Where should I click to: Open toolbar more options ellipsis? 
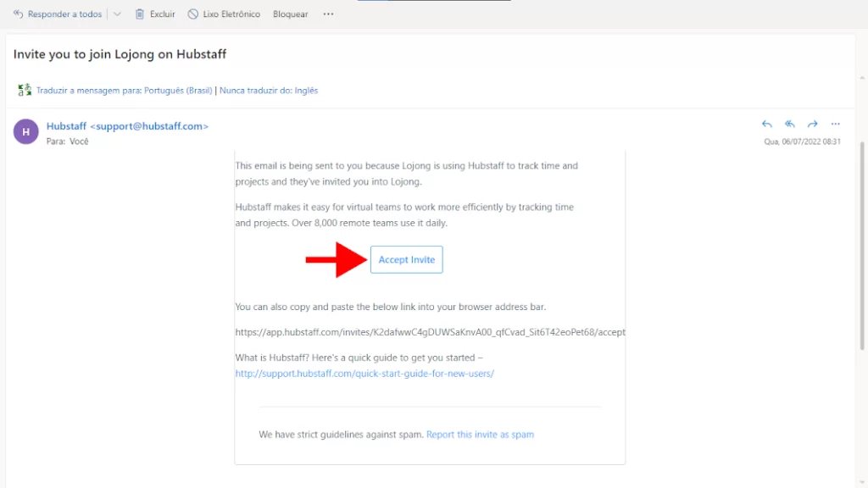(328, 14)
